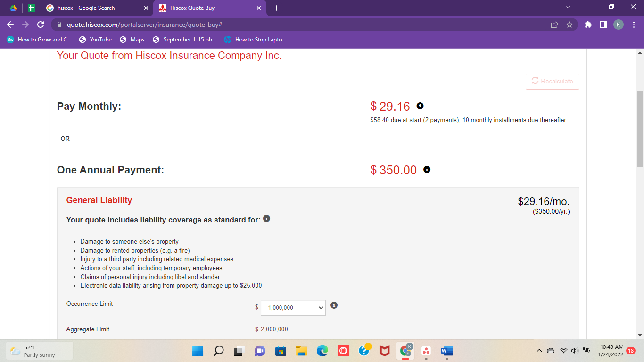Screen dimensions: 644x362
Task: Select the Hiscox Quote Buy tab
Action: coord(209,8)
